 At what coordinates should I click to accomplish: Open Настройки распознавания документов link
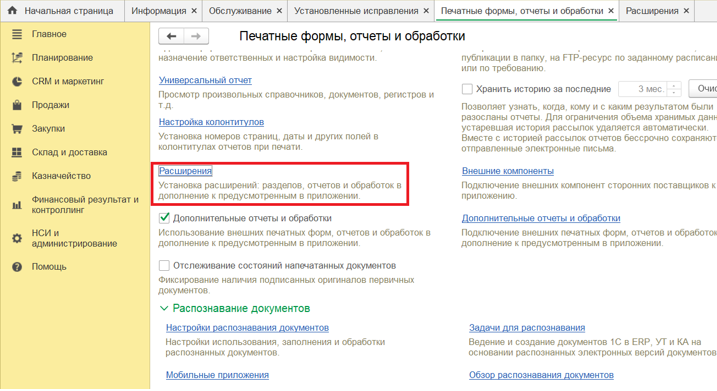click(247, 328)
